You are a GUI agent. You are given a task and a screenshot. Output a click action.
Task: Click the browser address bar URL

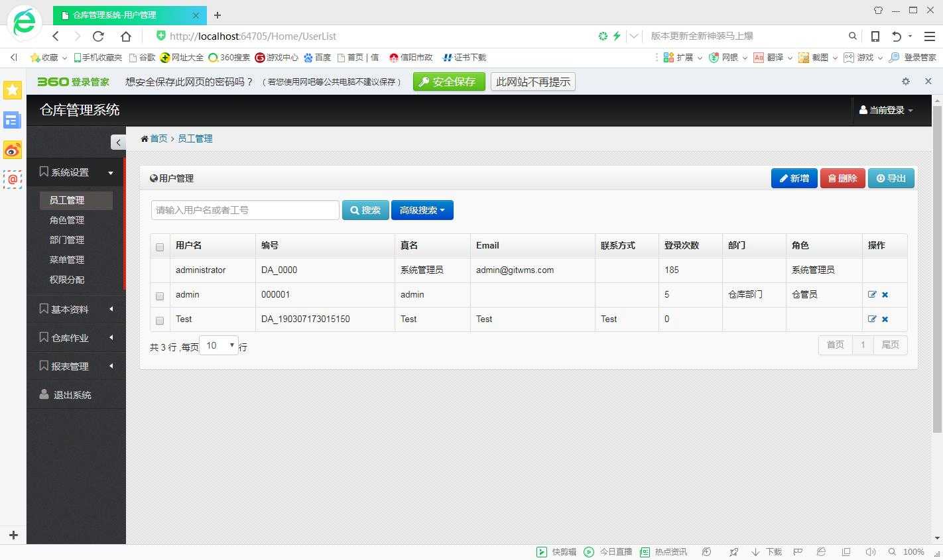(253, 36)
